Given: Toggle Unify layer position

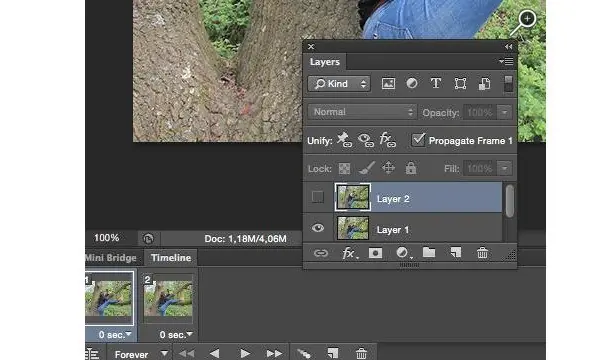Looking at the screenshot, I should point(344,140).
